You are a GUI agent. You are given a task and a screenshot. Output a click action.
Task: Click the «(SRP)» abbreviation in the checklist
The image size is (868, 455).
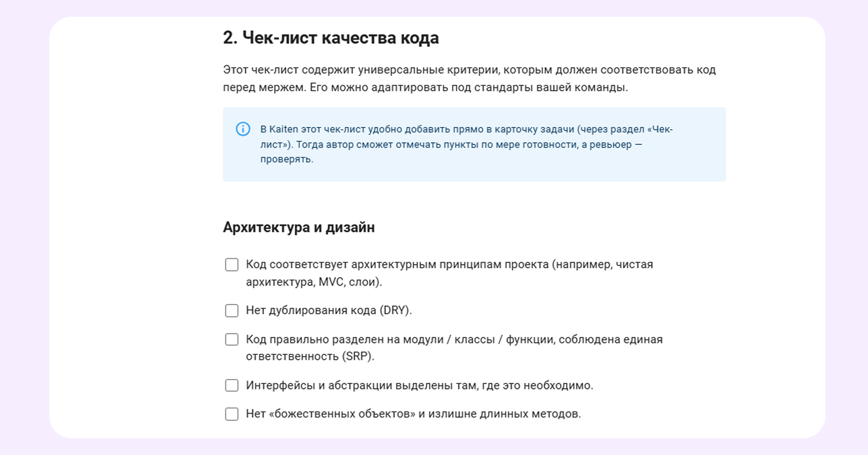(x=357, y=356)
